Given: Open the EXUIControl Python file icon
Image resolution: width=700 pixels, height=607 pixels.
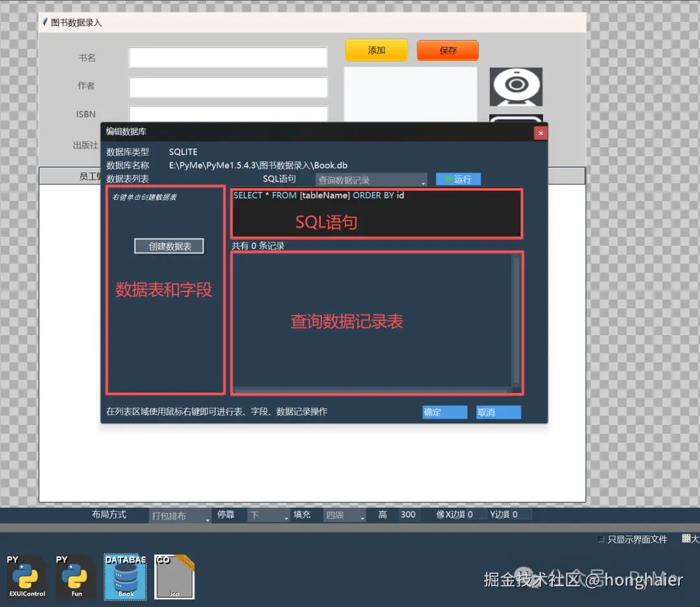Looking at the screenshot, I should point(26,576).
